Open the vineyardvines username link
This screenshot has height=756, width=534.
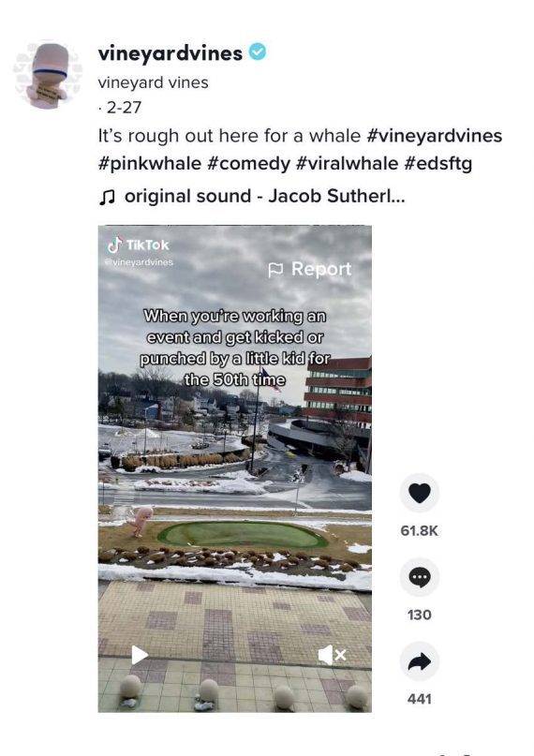coord(171,53)
